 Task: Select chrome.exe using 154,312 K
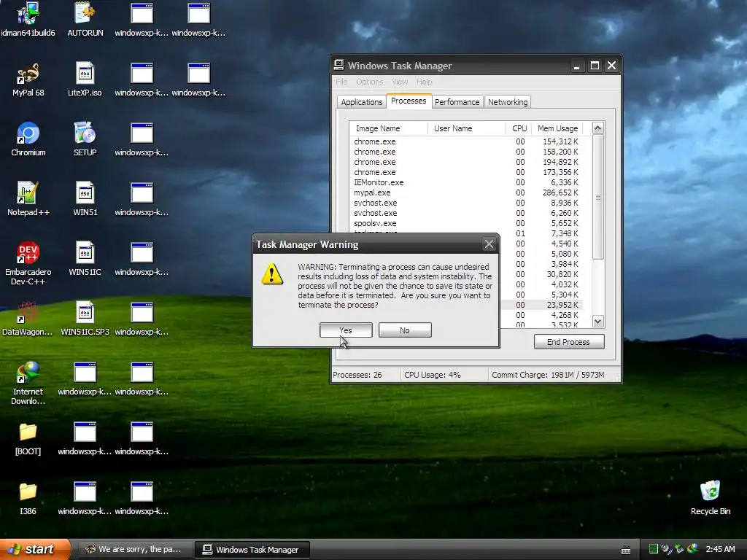(x=466, y=141)
